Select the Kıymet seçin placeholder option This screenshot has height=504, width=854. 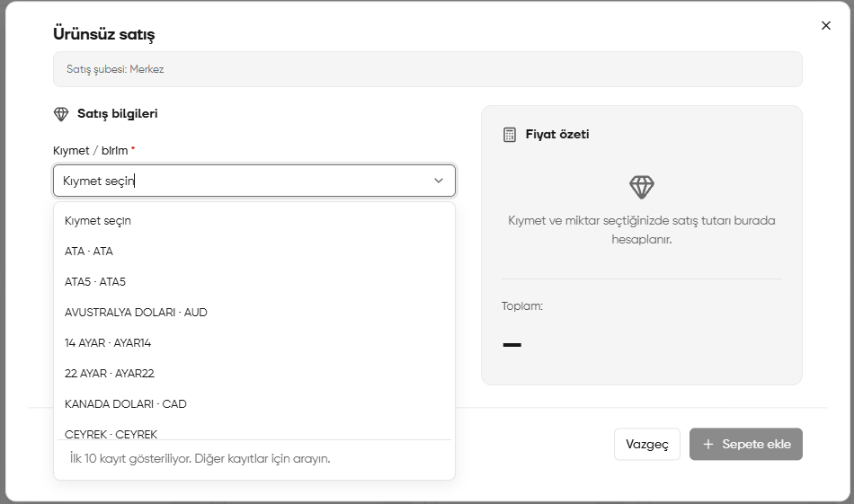(254, 221)
